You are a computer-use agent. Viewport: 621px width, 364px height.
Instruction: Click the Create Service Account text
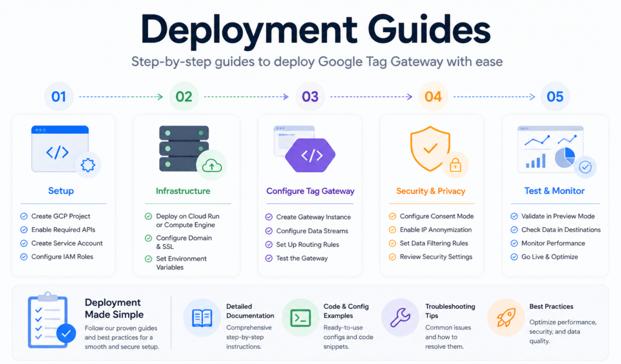coord(67,243)
